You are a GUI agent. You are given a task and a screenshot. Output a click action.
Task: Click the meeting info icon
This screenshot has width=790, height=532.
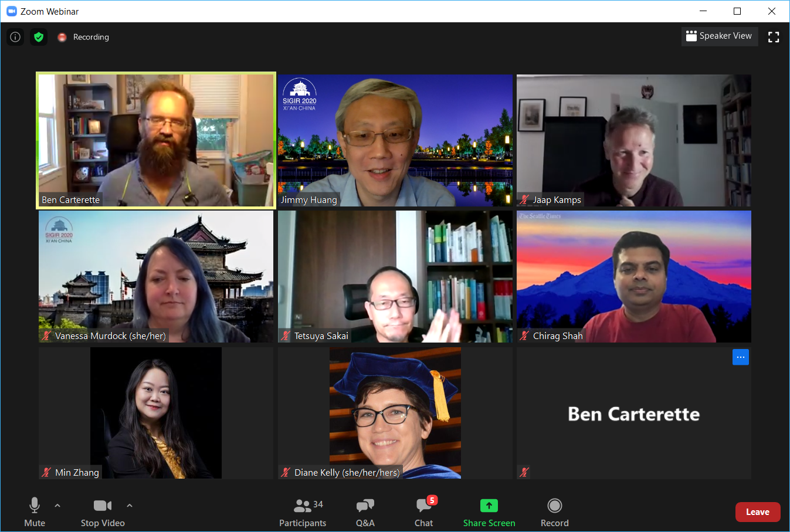[x=15, y=37]
